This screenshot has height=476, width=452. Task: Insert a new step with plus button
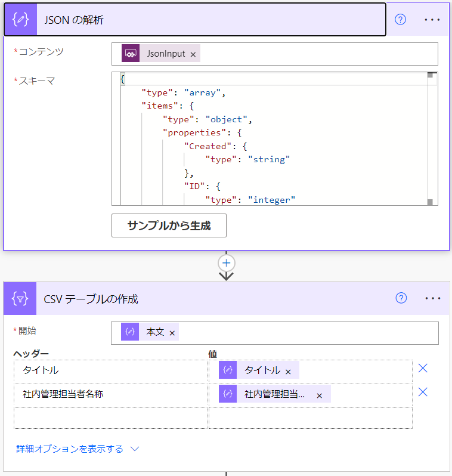point(226,263)
